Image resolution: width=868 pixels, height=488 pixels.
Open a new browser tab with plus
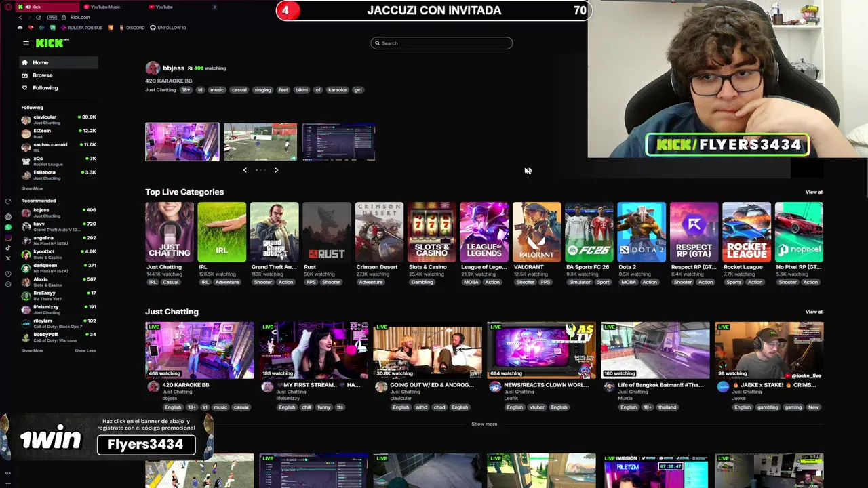(214, 7)
